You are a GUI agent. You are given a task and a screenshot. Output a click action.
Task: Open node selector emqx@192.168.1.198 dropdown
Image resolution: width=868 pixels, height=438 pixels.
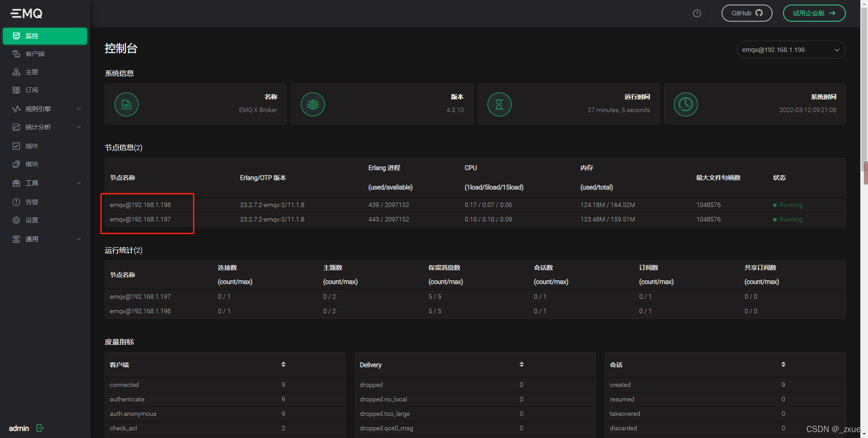[791, 50]
